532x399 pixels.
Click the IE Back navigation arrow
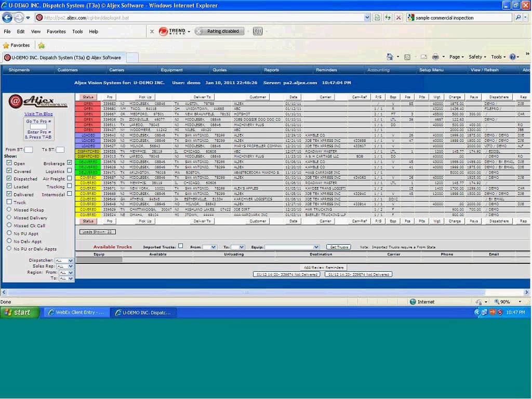point(7,17)
